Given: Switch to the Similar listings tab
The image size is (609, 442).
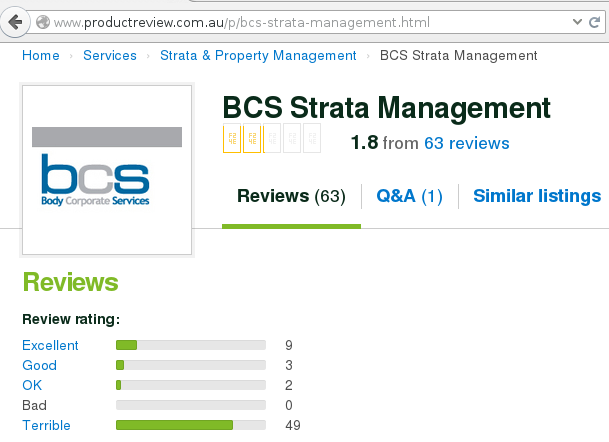Looking at the screenshot, I should (x=537, y=196).
